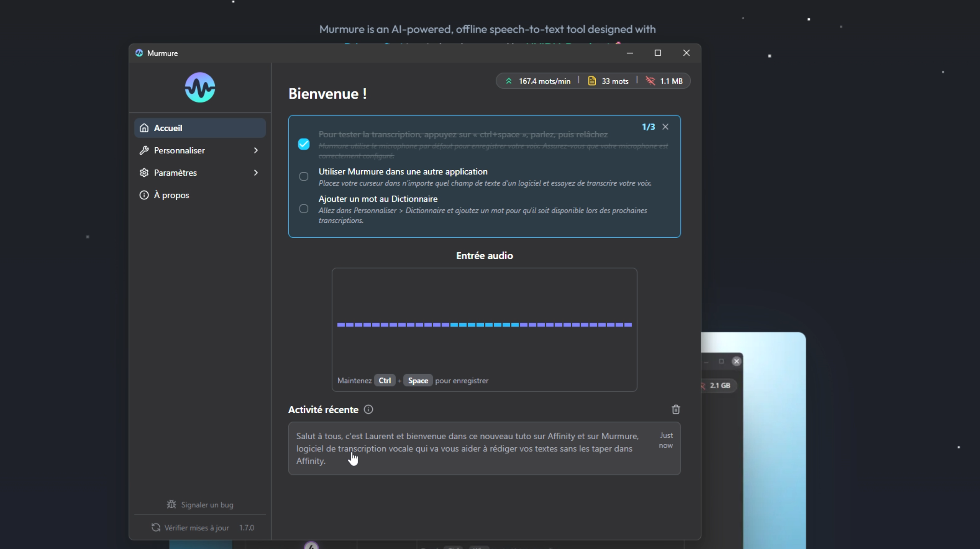Screen dimensions: 980x549
Task: Click the bug icon near Signaler un bug
Action: 171,504
